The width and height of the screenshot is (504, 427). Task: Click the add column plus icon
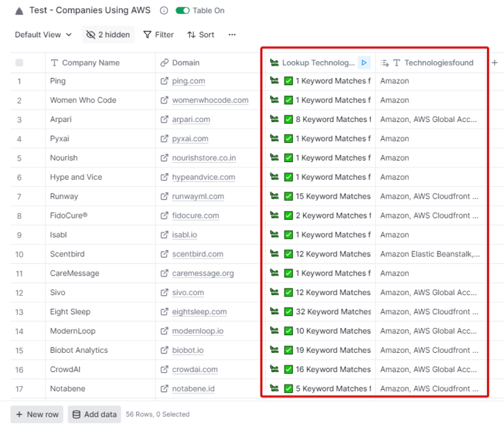[495, 63]
